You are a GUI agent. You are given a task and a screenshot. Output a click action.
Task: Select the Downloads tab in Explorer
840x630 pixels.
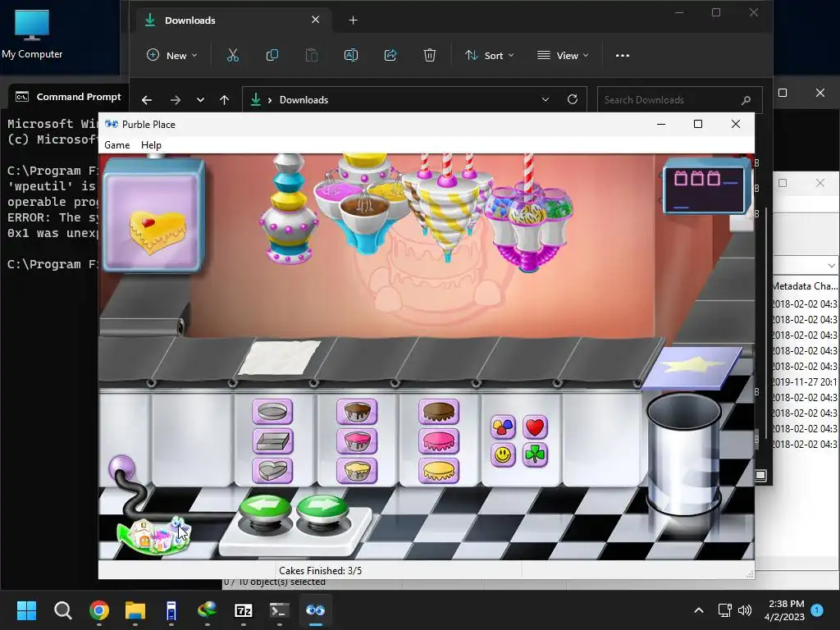[232, 21]
